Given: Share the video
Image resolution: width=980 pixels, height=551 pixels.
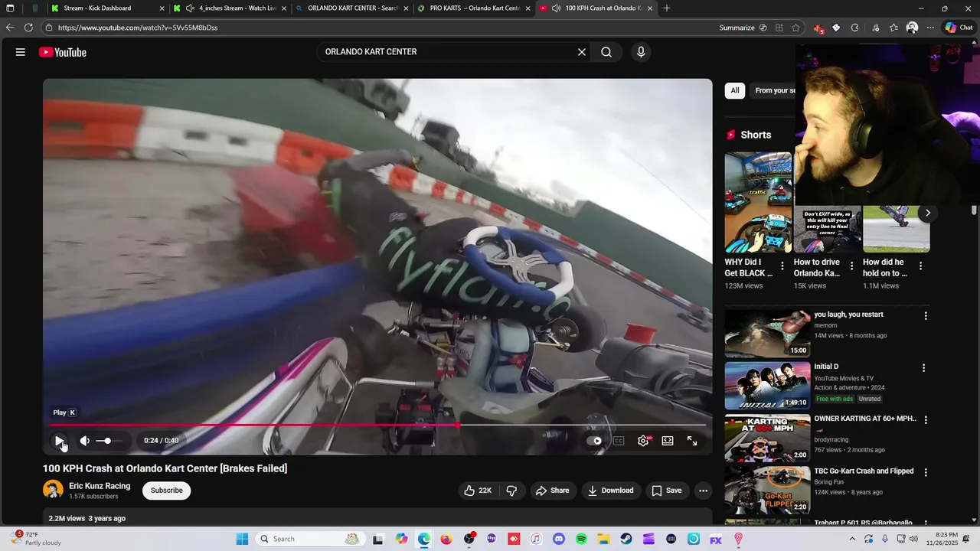Looking at the screenshot, I should (552, 491).
